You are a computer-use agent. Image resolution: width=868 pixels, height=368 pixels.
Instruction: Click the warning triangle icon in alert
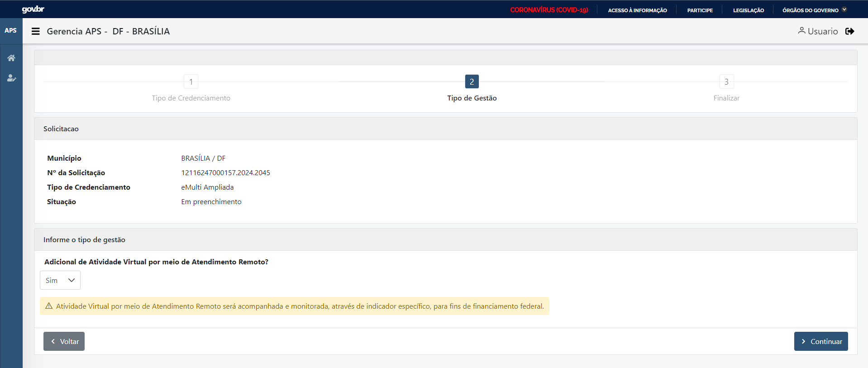pos(49,306)
